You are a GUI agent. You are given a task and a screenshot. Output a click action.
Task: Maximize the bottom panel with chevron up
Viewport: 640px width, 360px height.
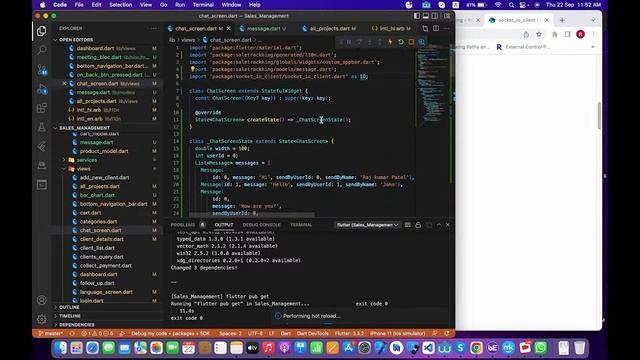point(439,225)
